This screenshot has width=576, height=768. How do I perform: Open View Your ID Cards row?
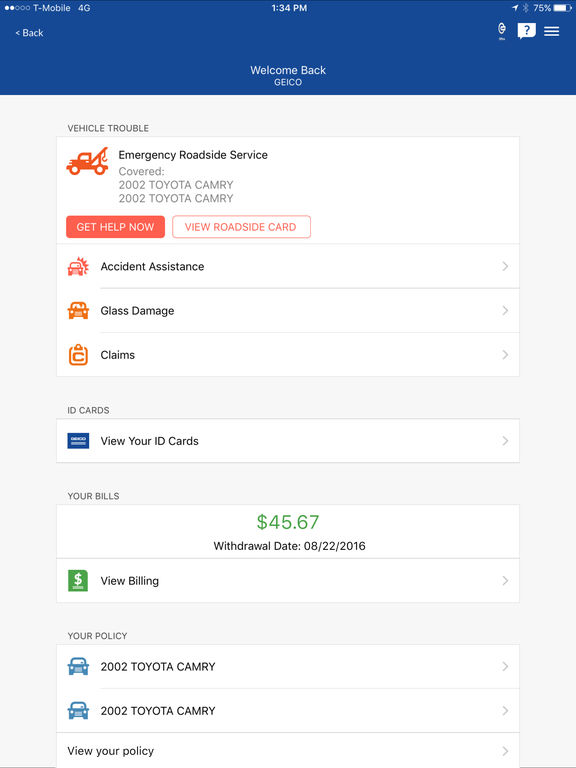click(x=288, y=441)
